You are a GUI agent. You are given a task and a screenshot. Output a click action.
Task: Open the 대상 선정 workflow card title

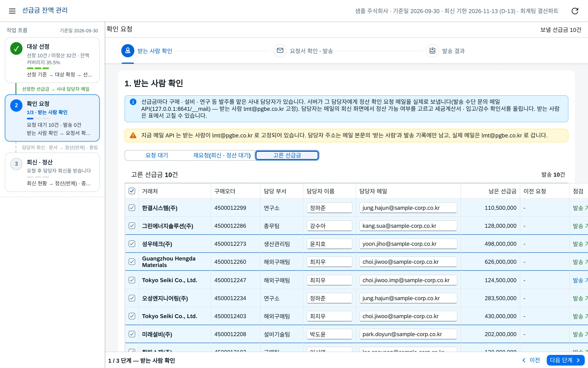tap(38, 46)
